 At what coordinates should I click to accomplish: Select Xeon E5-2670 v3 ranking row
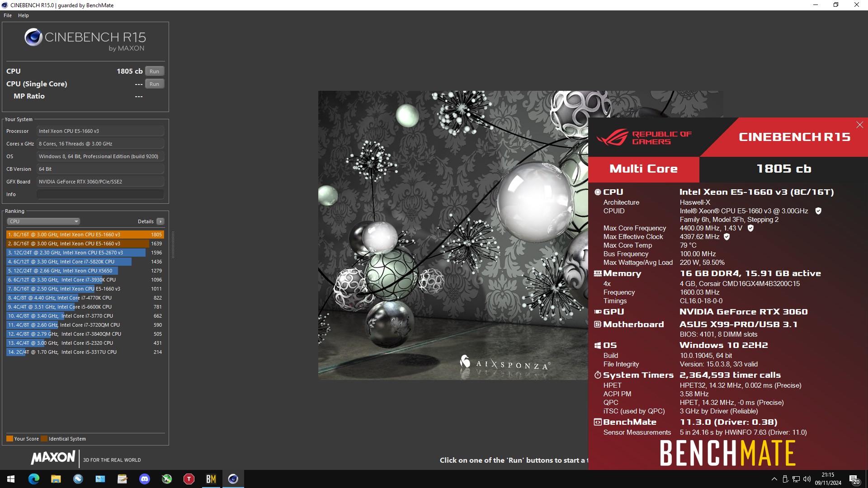[85, 253]
